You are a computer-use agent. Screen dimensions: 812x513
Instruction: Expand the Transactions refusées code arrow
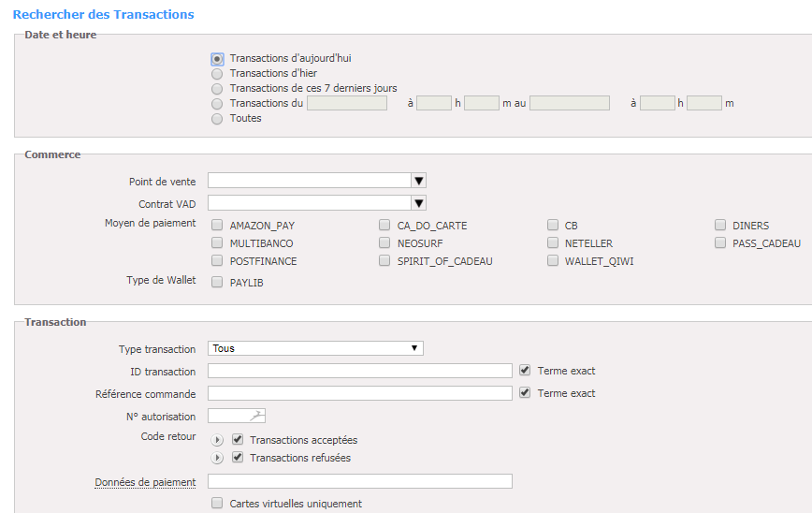tap(217, 458)
